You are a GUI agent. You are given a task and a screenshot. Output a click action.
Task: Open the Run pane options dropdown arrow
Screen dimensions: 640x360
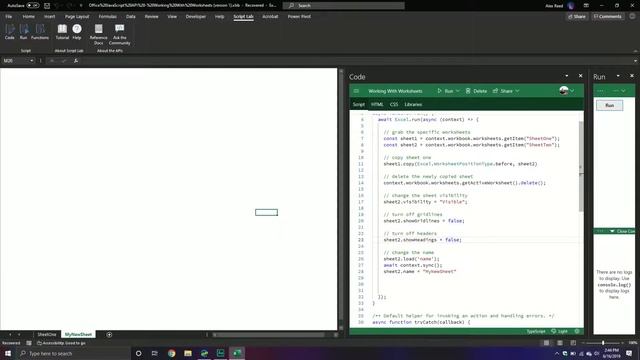618,76
